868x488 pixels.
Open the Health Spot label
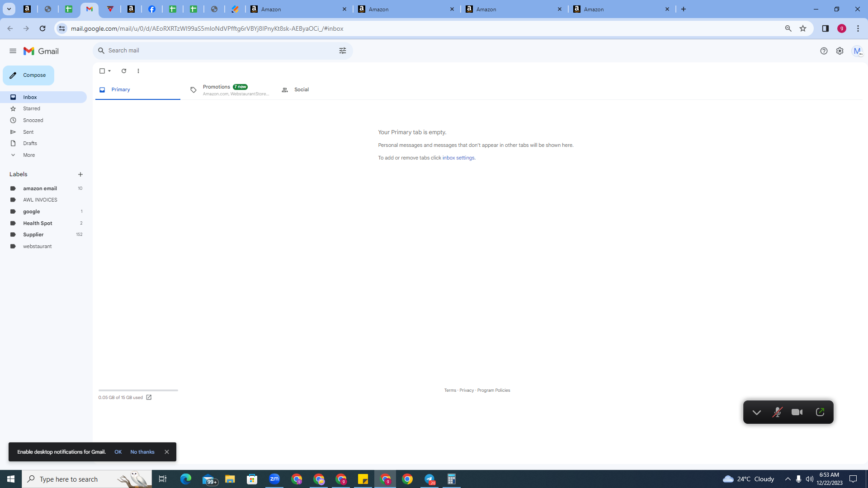point(43,223)
